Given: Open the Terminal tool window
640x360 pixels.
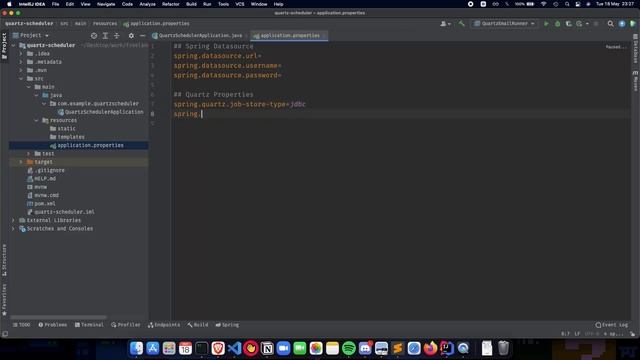Looking at the screenshot, I should pos(89,325).
